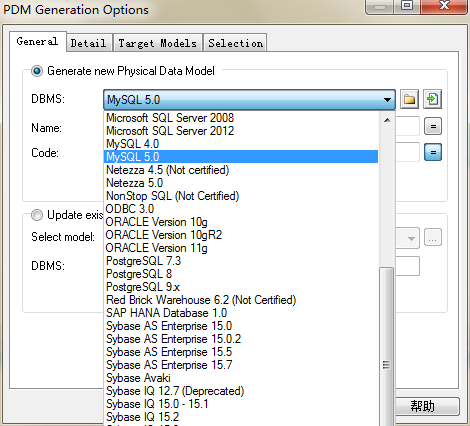Select highlighted MySQL 5.0 list entry
Viewport: 470px width, 426px height.
(x=241, y=157)
